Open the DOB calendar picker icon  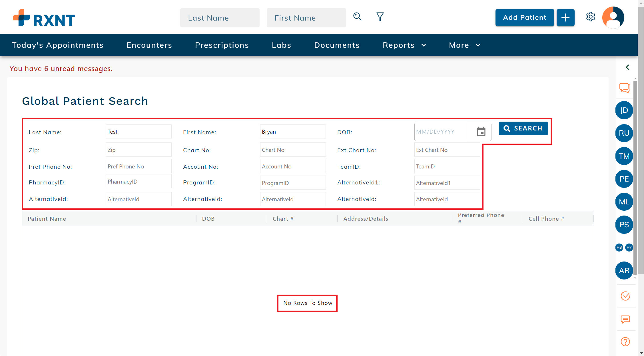481,132
